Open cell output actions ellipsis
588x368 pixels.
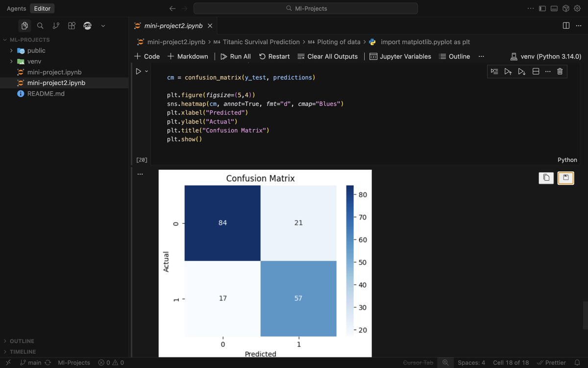[140, 174]
